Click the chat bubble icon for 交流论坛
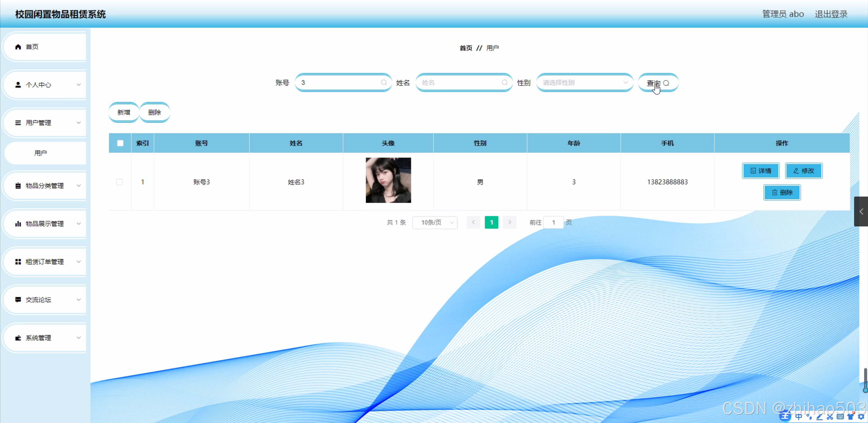The image size is (868, 423). click(18, 300)
